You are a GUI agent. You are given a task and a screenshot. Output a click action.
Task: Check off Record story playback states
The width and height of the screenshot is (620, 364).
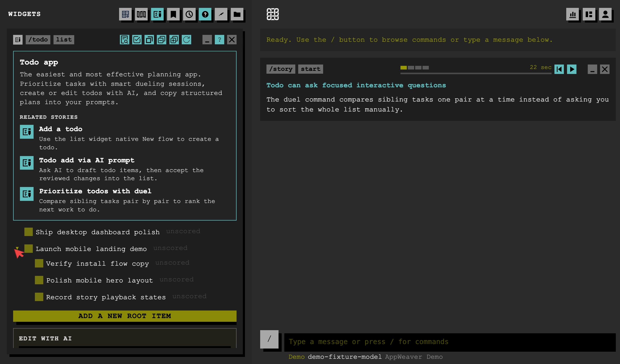(39, 297)
